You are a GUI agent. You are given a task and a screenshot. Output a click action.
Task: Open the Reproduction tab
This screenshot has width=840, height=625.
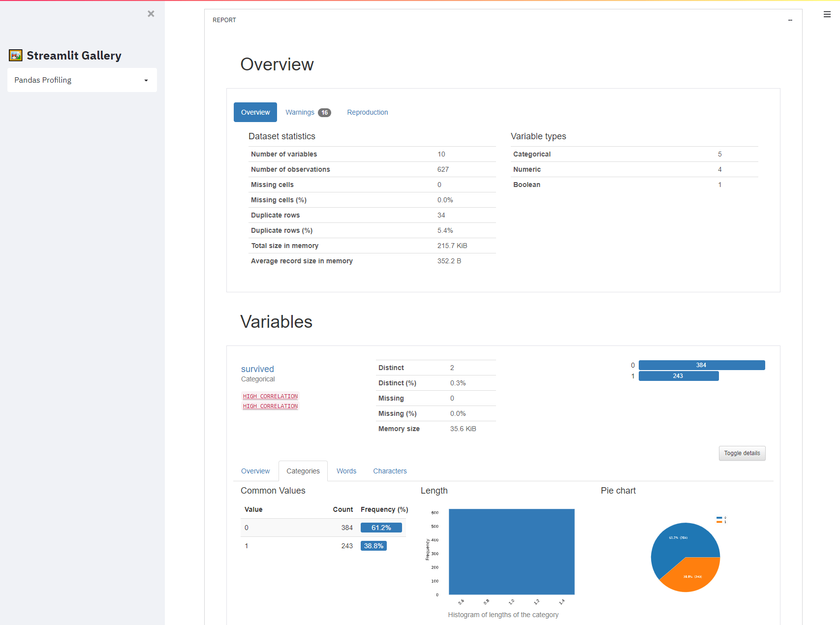pyautogui.click(x=367, y=112)
